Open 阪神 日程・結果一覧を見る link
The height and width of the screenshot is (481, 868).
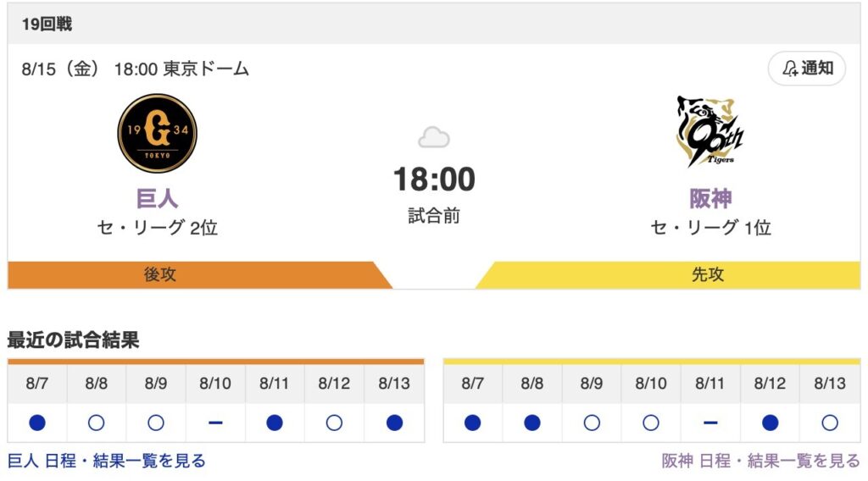(760, 461)
